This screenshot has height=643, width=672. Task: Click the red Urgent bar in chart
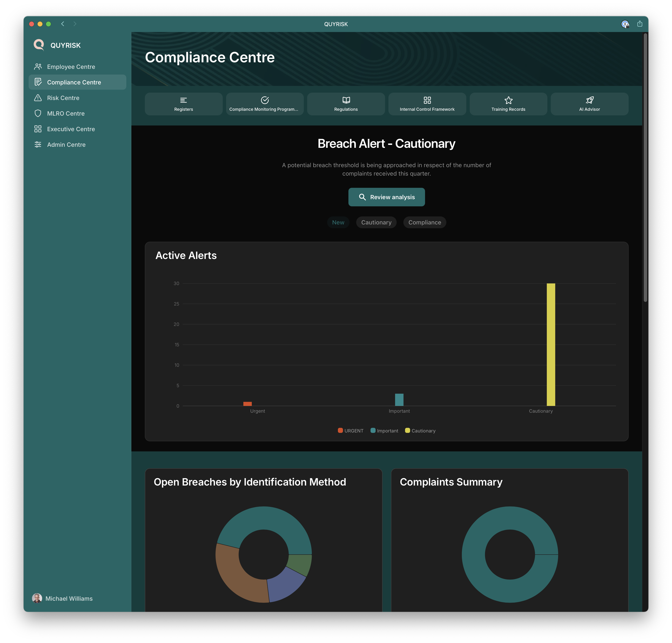(x=247, y=404)
